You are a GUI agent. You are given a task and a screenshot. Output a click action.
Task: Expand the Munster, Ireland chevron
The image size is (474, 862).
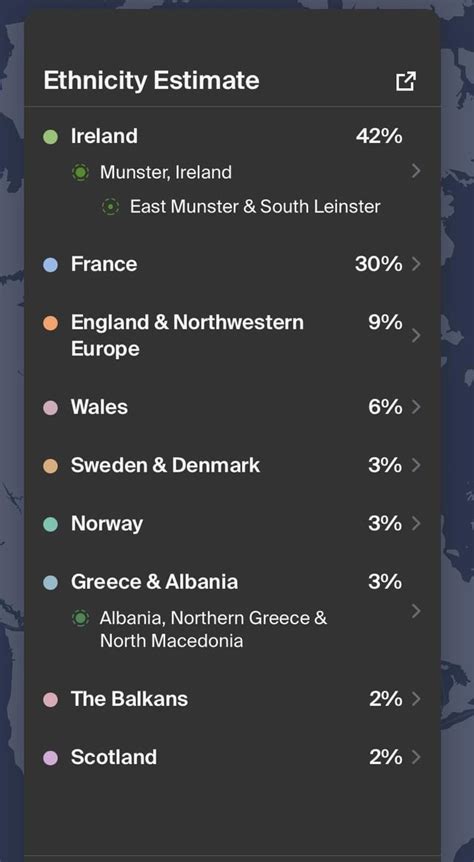click(416, 172)
